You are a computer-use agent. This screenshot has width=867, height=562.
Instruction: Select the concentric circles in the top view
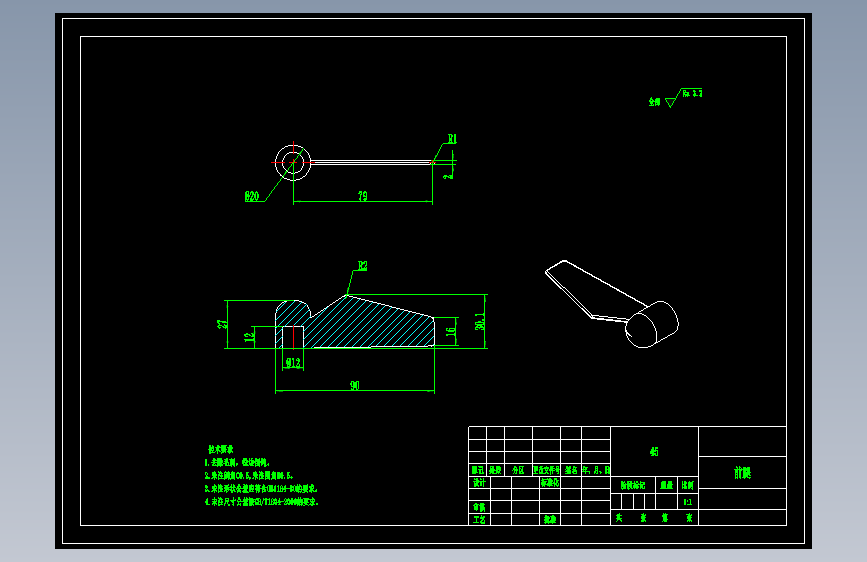click(293, 163)
